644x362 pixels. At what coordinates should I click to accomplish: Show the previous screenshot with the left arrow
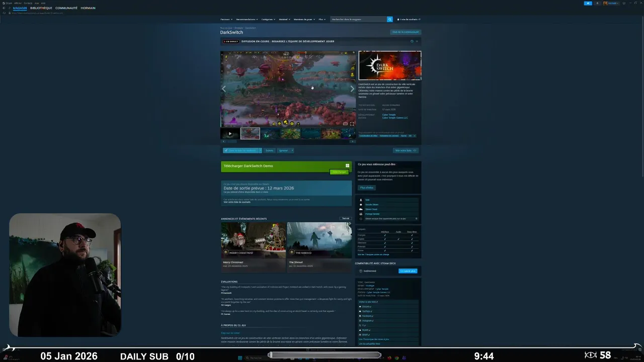pyautogui.click(x=224, y=89)
